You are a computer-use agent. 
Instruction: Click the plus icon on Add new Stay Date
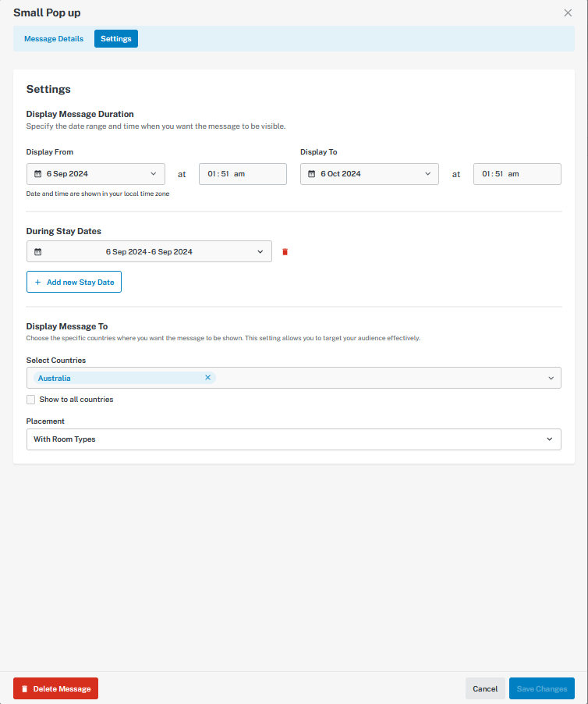point(37,282)
